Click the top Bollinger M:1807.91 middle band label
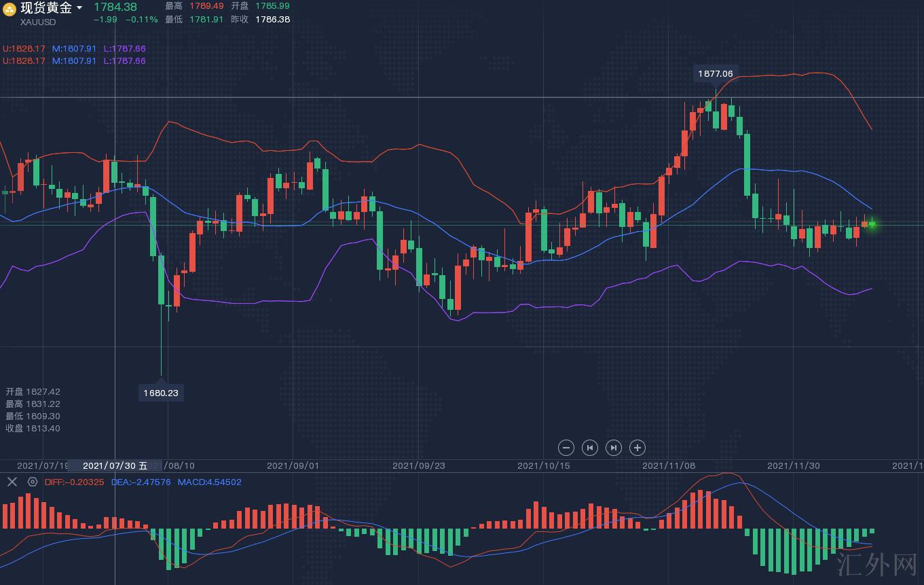Image resolution: width=924 pixels, height=585 pixels. (x=75, y=49)
